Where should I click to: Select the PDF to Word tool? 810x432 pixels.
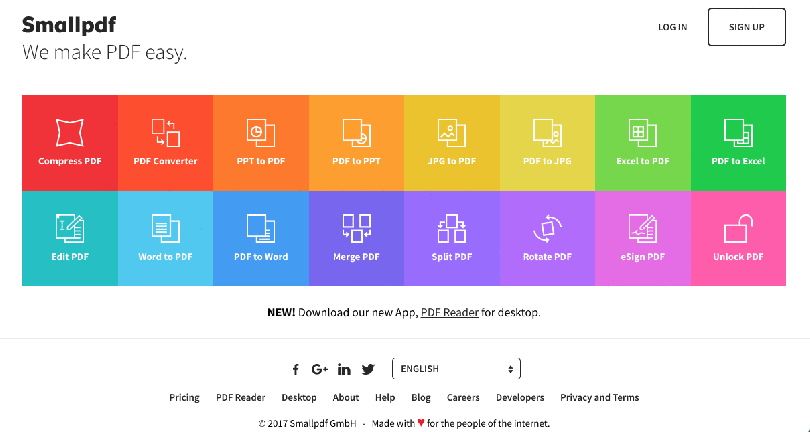point(261,238)
